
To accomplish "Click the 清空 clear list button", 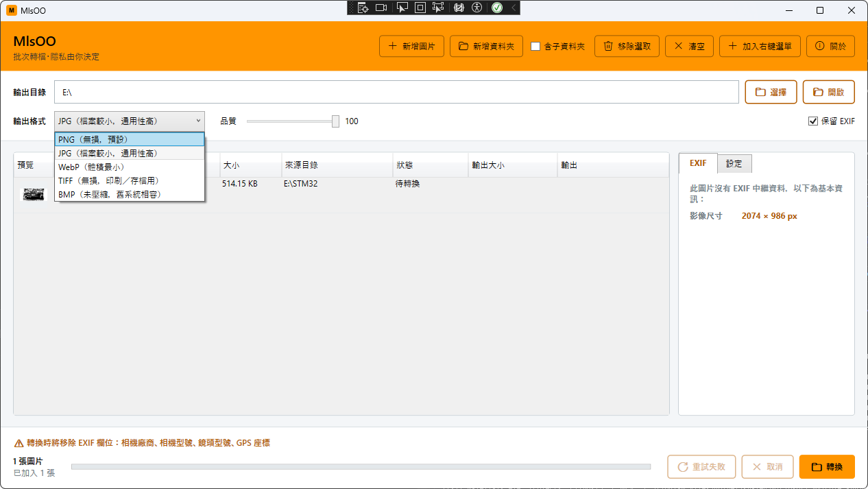I will click(689, 46).
